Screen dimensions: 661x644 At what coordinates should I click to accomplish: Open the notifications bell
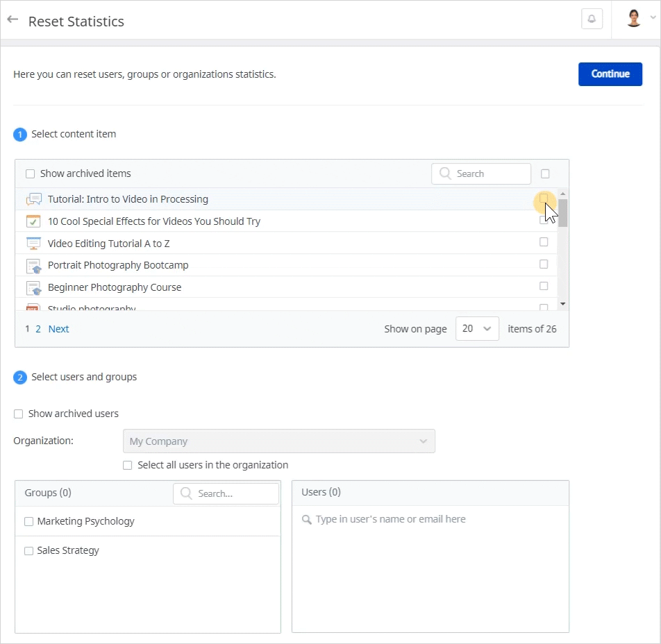tap(592, 19)
